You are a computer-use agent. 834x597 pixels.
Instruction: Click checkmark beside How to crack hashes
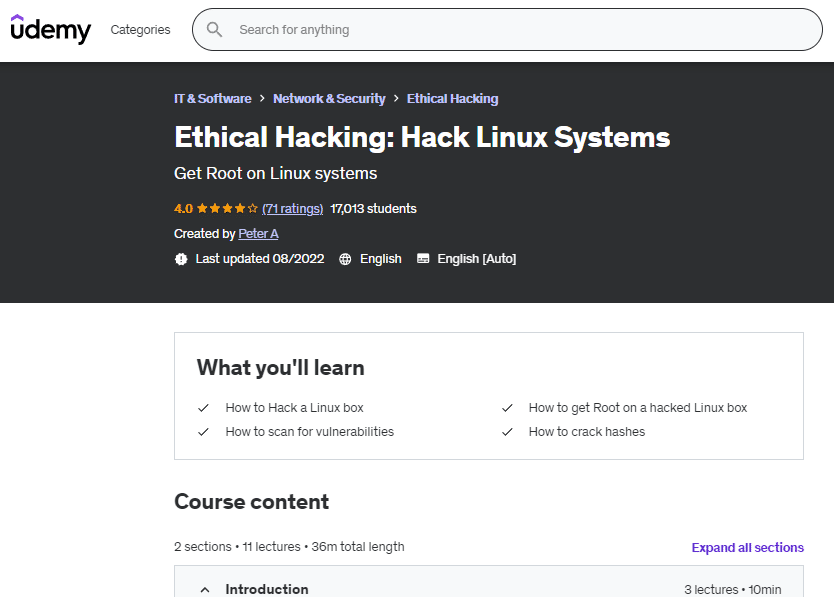pyautogui.click(x=507, y=432)
